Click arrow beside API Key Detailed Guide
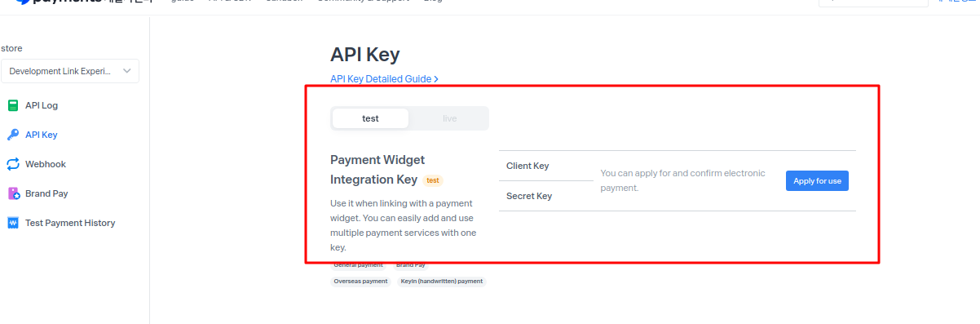Screen dimensions: 980x324 click(436, 79)
